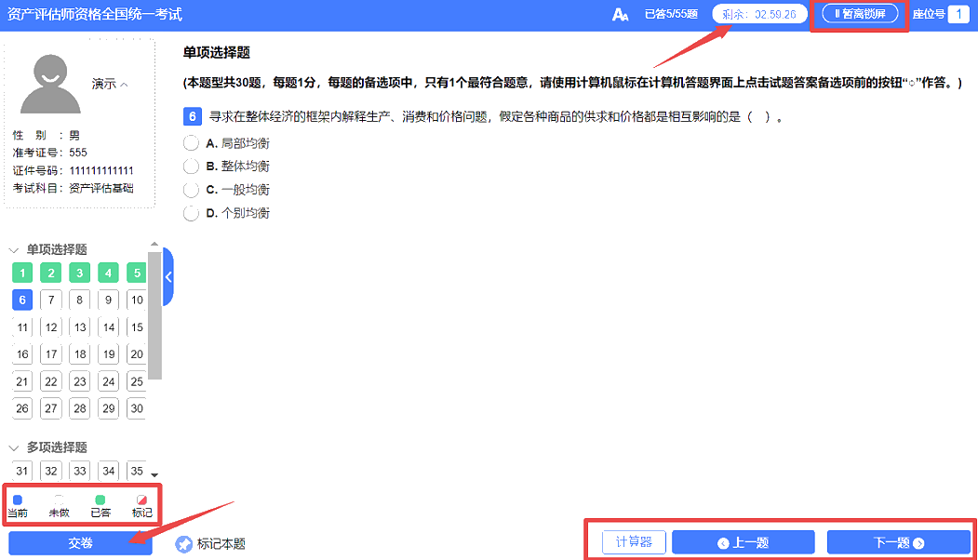978x560 pixels.
Task: Click the blue question number 6 badge
Action: pos(192,116)
